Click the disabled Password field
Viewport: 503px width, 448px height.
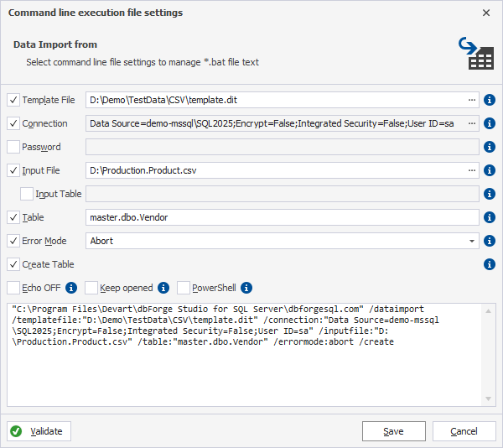(283, 147)
